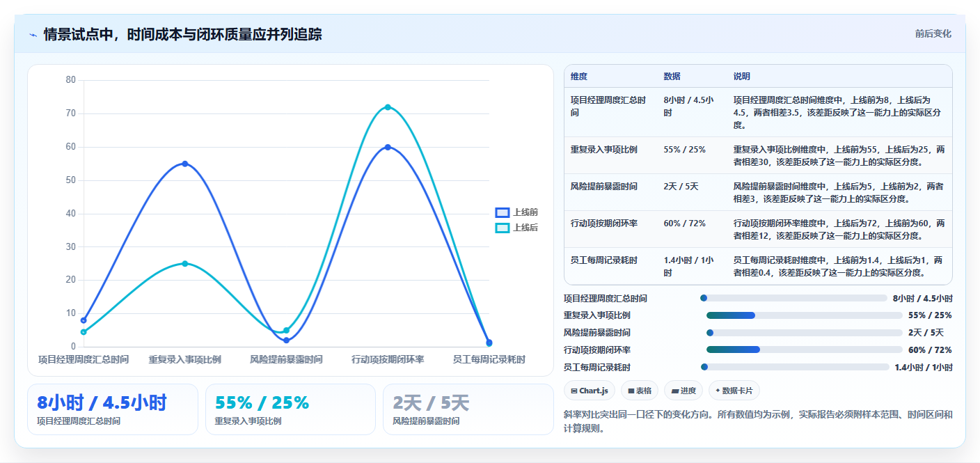Open the 8小时 / 4.5小时 data card
This screenshot has height=463, width=980.
coord(113,409)
